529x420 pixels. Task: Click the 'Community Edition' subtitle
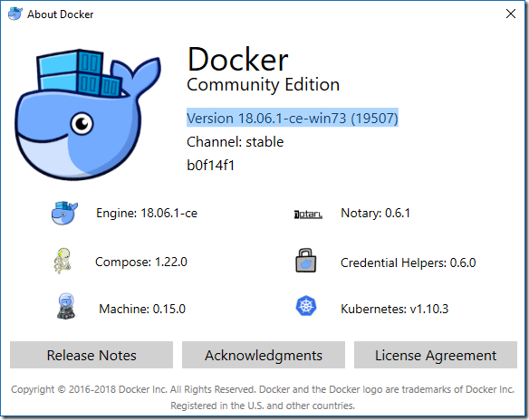click(264, 84)
